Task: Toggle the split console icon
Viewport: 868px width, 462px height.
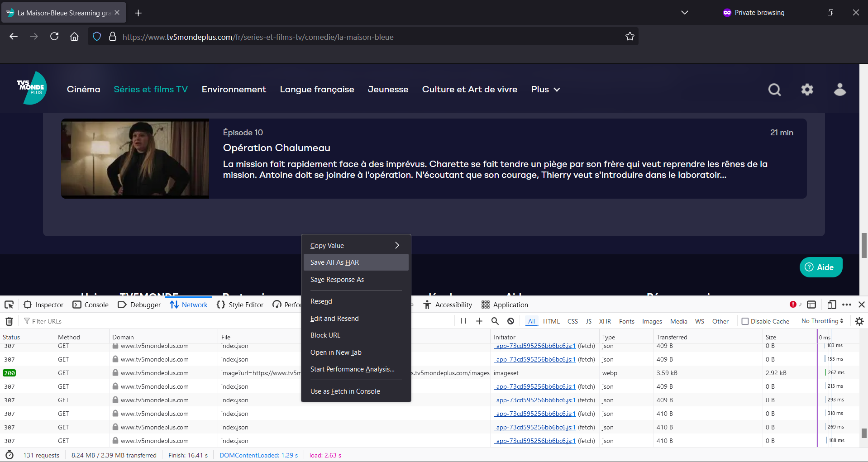Action: [812, 305]
